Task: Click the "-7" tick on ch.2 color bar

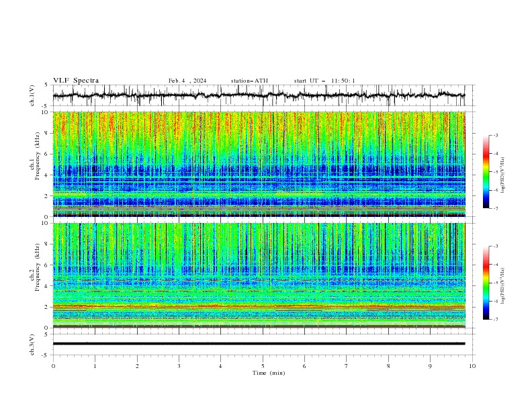Action: tap(495, 320)
